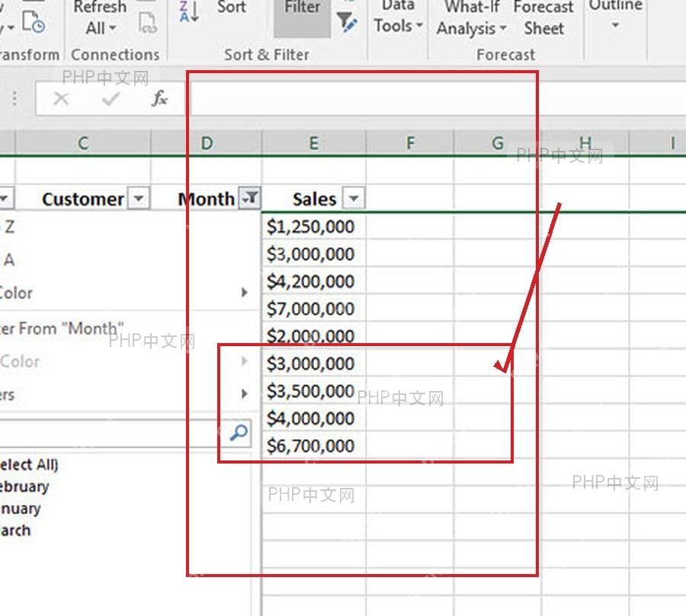Screen dimensions: 686x616
Task: Toggle January in the filter list
Action: [20, 509]
